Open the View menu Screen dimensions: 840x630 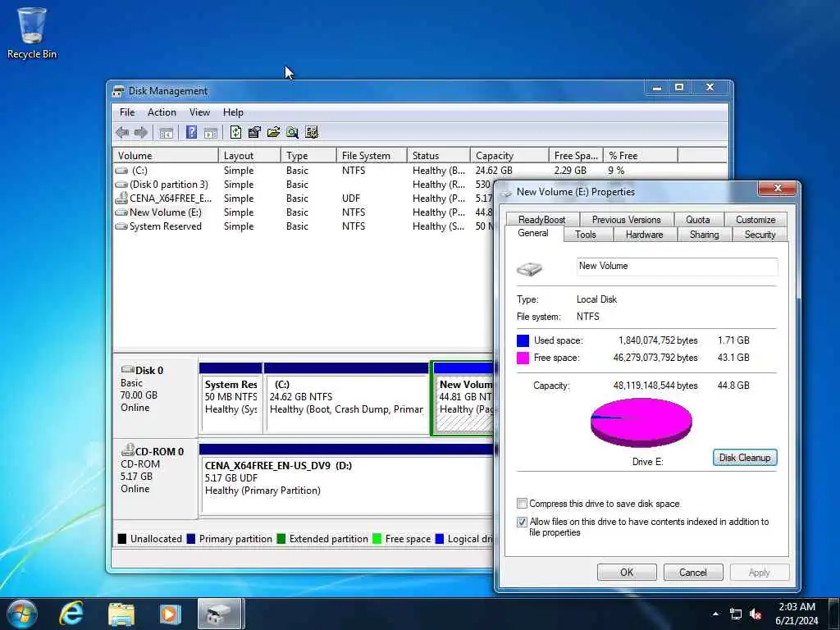[199, 112]
